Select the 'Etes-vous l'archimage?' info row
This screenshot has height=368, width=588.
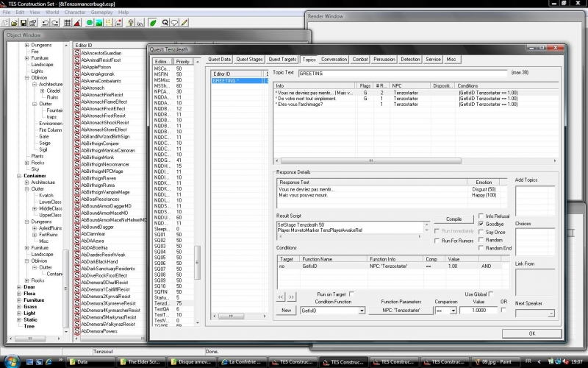[415, 105]
